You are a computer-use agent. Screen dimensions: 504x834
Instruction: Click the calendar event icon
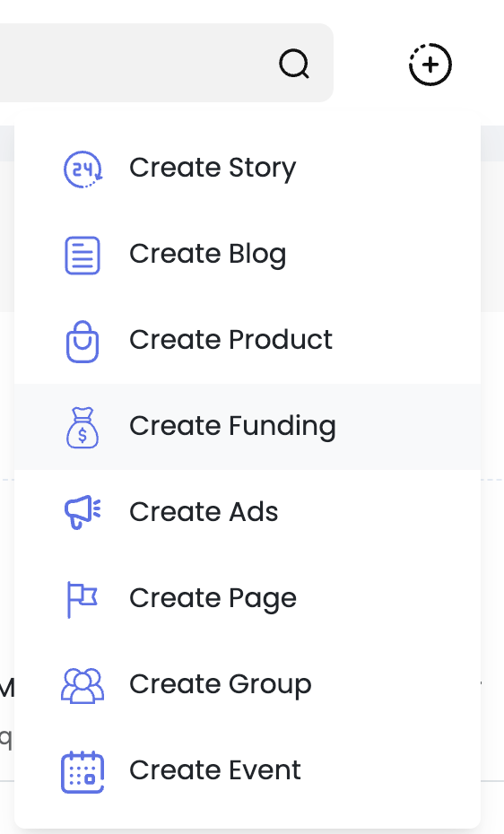[83, 772]
